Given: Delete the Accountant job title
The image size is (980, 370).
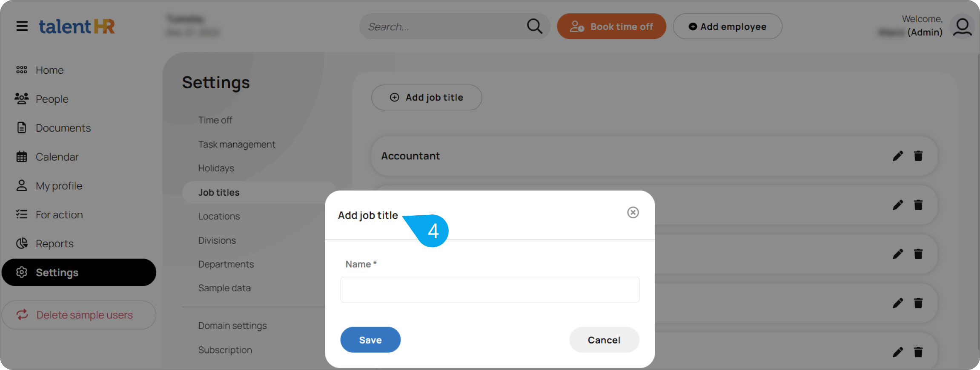Looking at the screenshot, I should pyautogui.click(x=918, y=156).
